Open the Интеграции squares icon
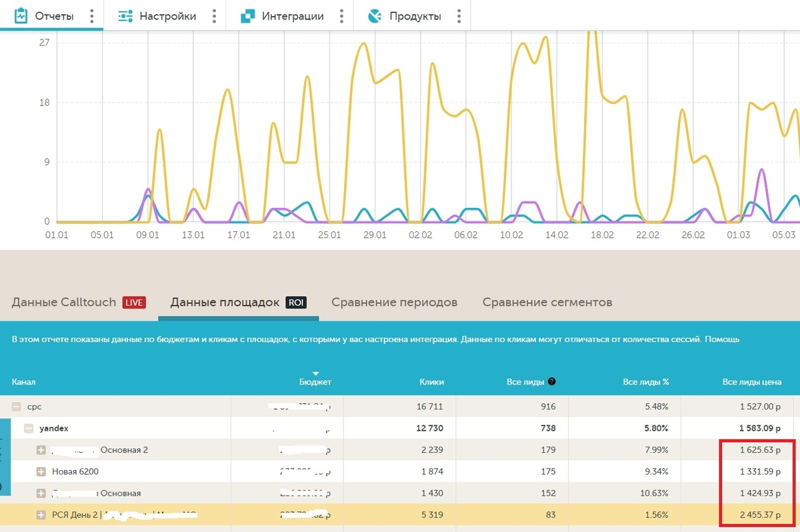The width and height of the screenshot is (800, 532). coord(248,16)
